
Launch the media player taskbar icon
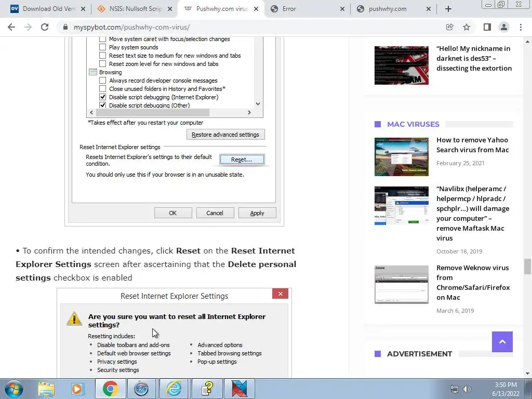77,389
